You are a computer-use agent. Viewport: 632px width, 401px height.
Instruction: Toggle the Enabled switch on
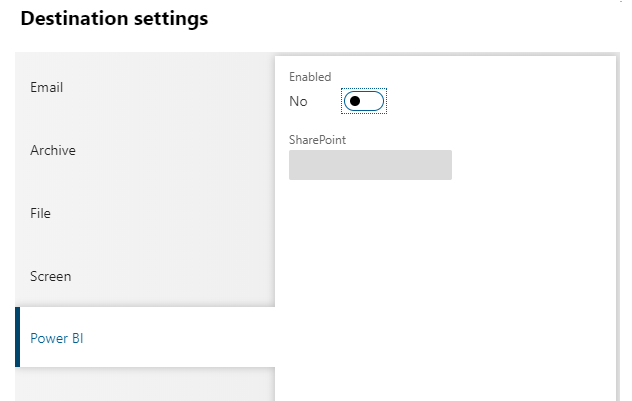364,101
